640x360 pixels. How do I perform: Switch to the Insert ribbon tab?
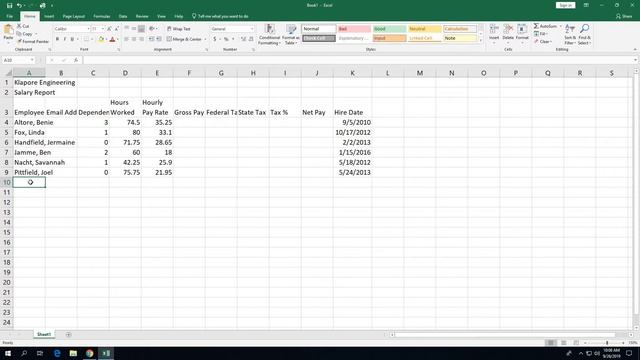(49, 16)
